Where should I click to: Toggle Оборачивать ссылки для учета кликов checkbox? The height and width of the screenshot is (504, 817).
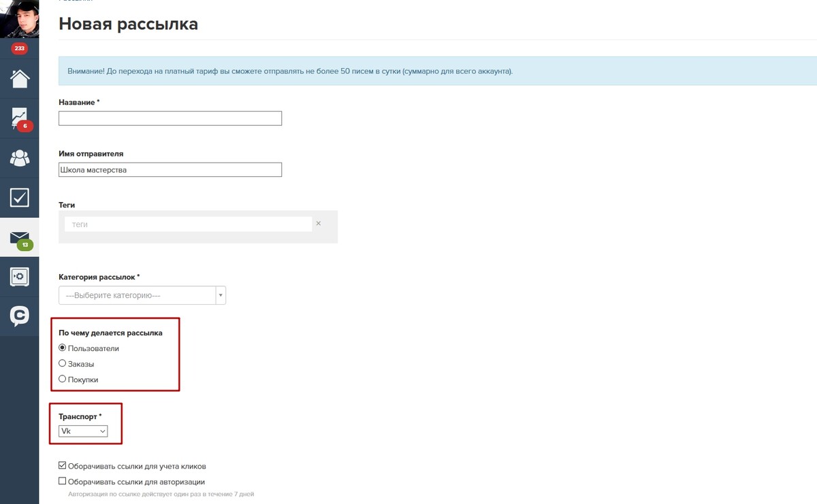point(63,466)
